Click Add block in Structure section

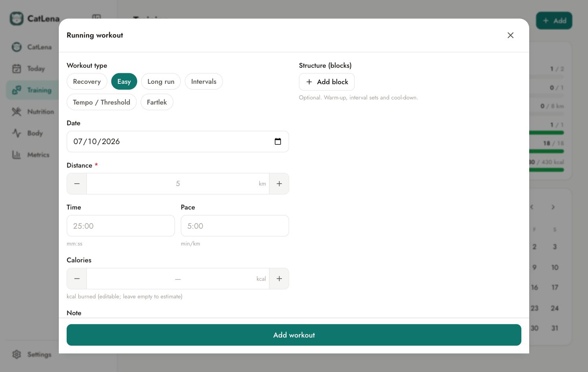[x=327, y=82]
